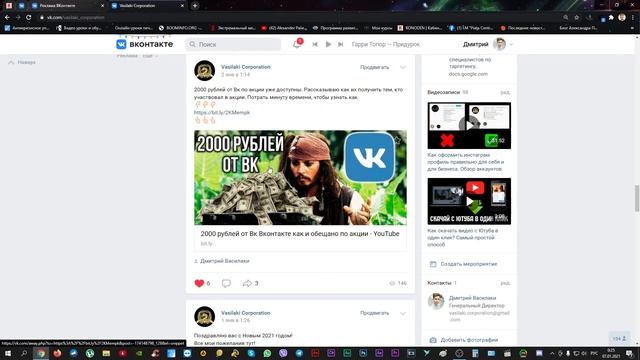
Task: Open the VKontakte logo home link
Action: 144,44
